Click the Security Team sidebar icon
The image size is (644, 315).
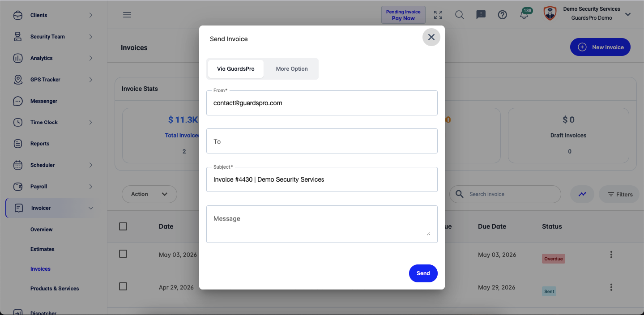point(18,37)
